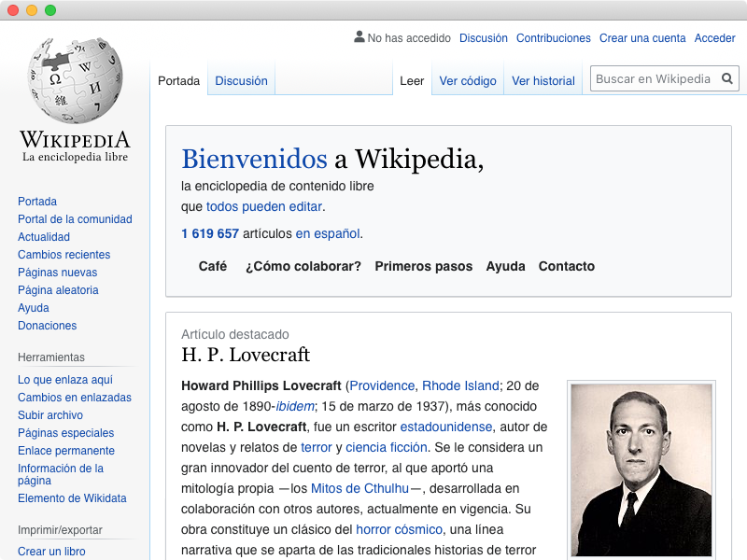This screenshot has width=747, height=560.
Task: Click the Wikipedia globe logo
Action: point(76,81)
